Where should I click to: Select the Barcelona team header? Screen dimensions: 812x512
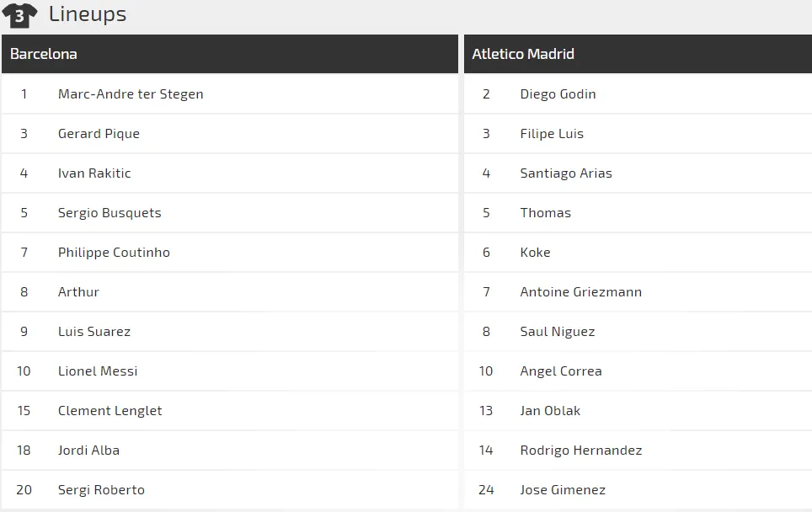pos(44,54)
